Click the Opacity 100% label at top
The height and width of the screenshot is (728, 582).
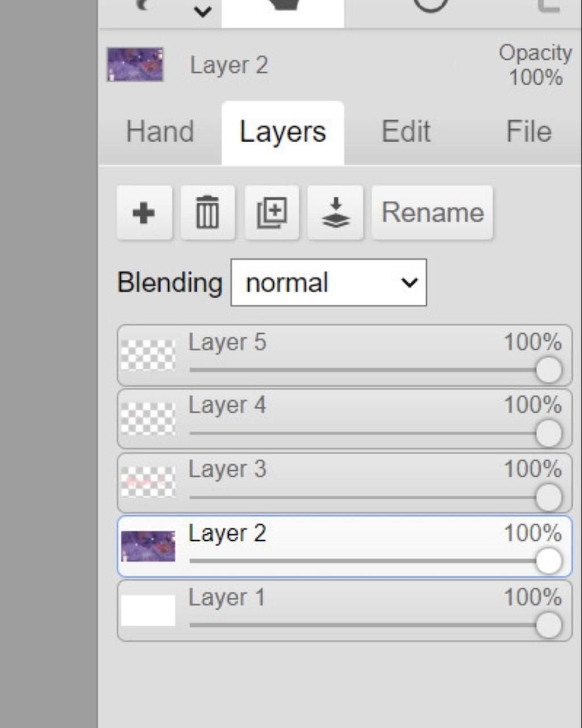(x=535, y=65)
